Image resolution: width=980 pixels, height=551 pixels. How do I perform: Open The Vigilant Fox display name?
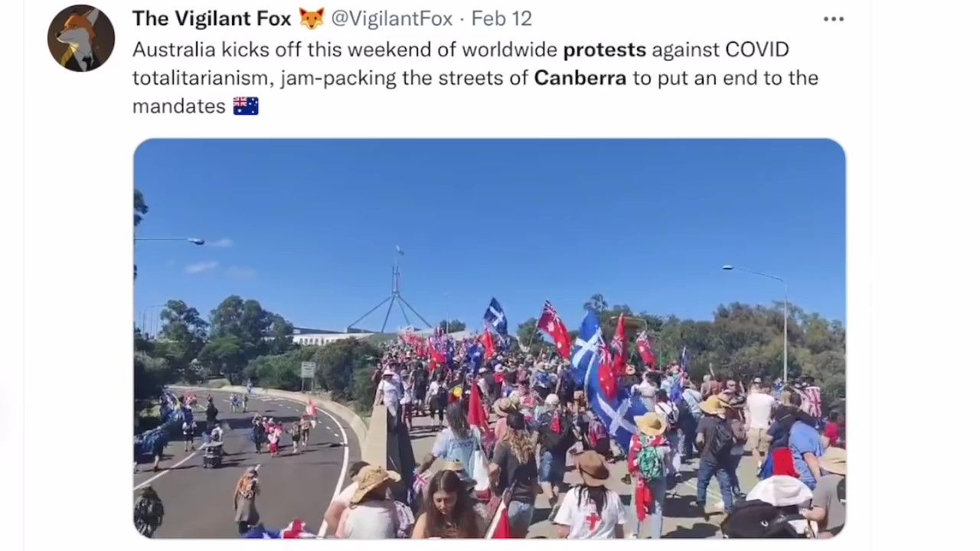[x=212, y=18]
